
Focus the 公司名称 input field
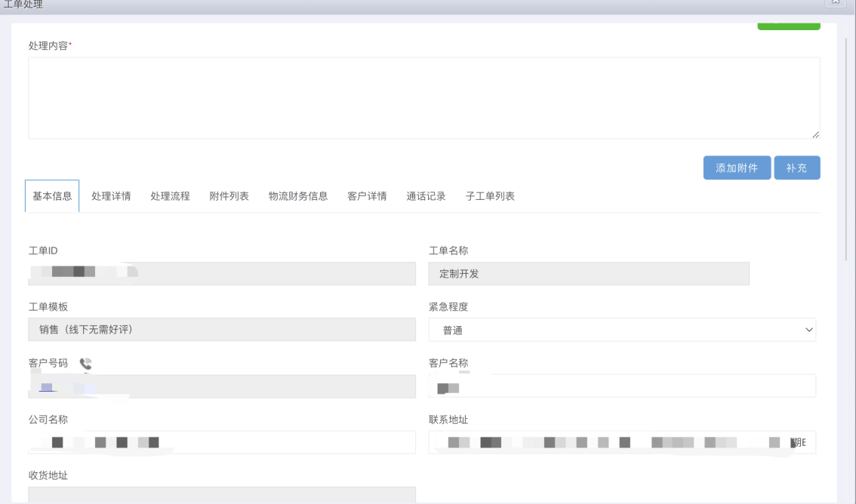pos(221,442)
